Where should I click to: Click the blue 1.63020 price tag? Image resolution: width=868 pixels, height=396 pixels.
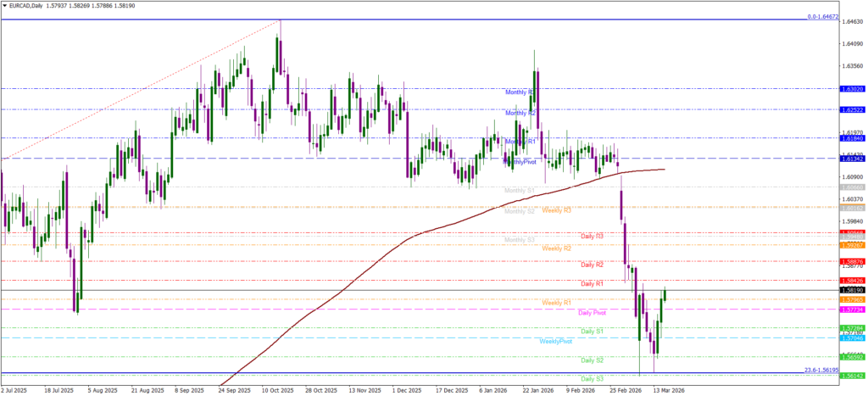pyautogui.click(x=852, y=88)
